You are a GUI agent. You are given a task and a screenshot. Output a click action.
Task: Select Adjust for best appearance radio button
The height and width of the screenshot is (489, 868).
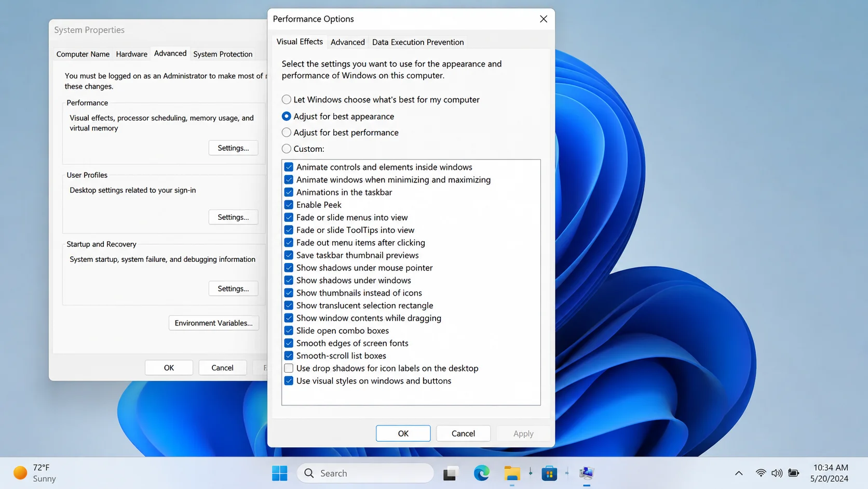286,116
